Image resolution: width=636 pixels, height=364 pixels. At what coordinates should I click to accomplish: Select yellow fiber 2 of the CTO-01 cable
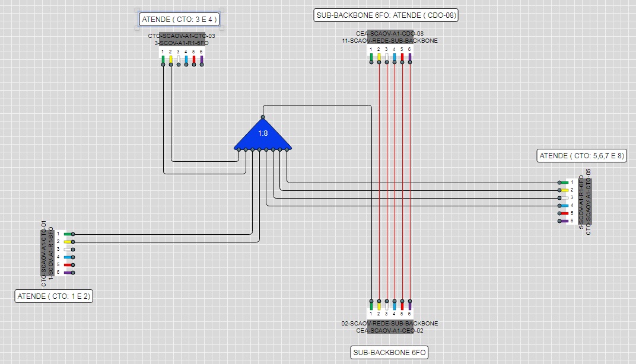(x=68, y=242)
